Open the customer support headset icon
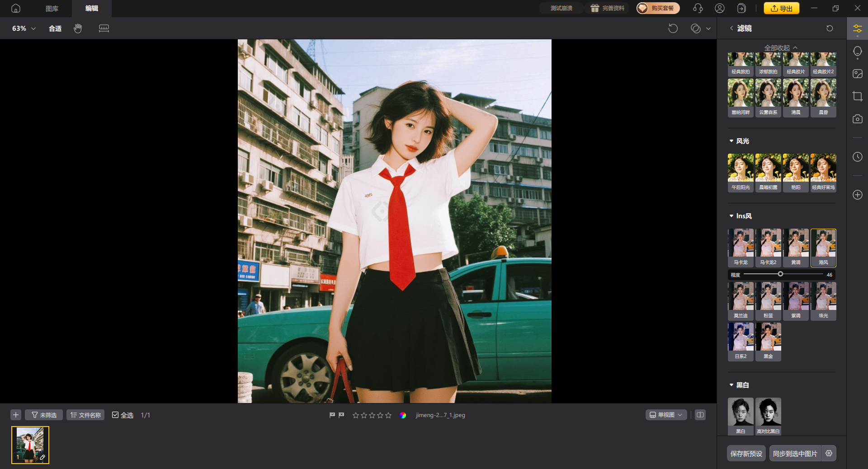 tap(698, 8)
